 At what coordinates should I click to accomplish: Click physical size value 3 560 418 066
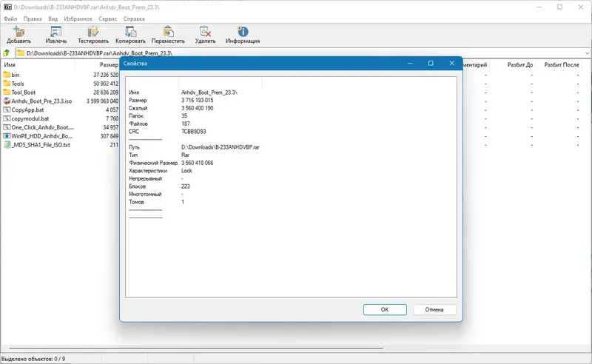197,163
